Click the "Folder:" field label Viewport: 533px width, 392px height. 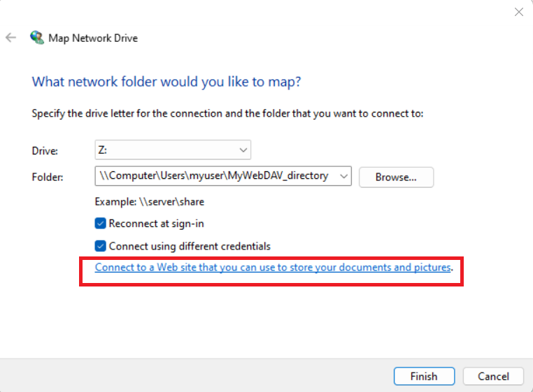click(x=48, y=177)
